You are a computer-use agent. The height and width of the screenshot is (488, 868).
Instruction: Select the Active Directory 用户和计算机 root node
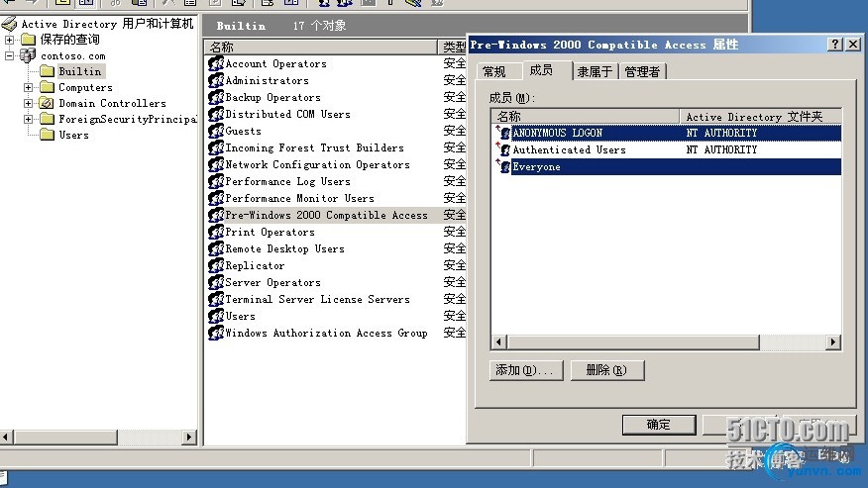pos(107,24)
